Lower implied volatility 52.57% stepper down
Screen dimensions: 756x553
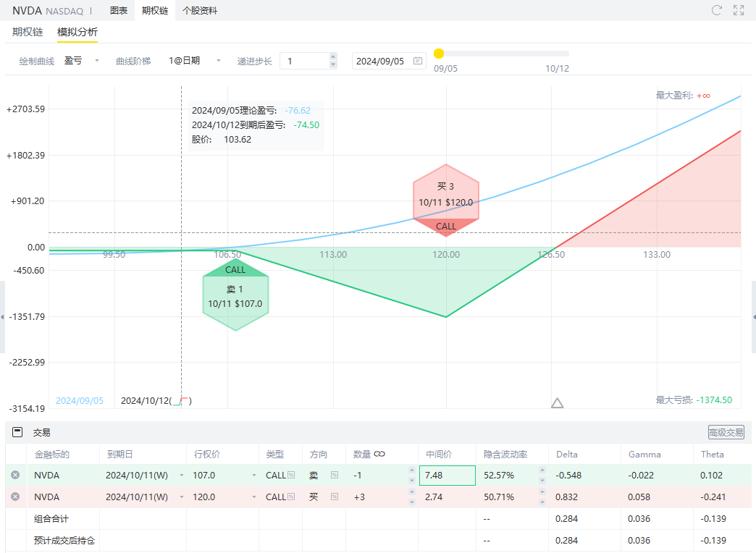click(x=542, y=480)
